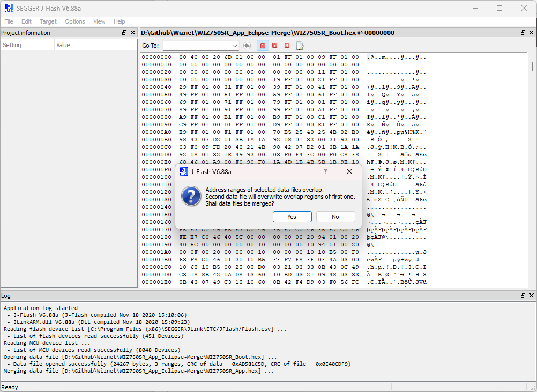
Task: Open the Options menu
Action: tap(75, 21)
